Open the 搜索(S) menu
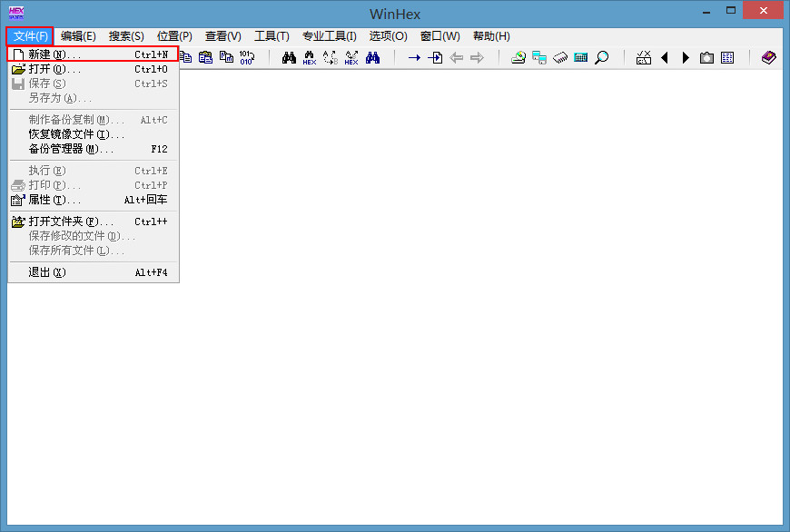 tap(126, 36)
